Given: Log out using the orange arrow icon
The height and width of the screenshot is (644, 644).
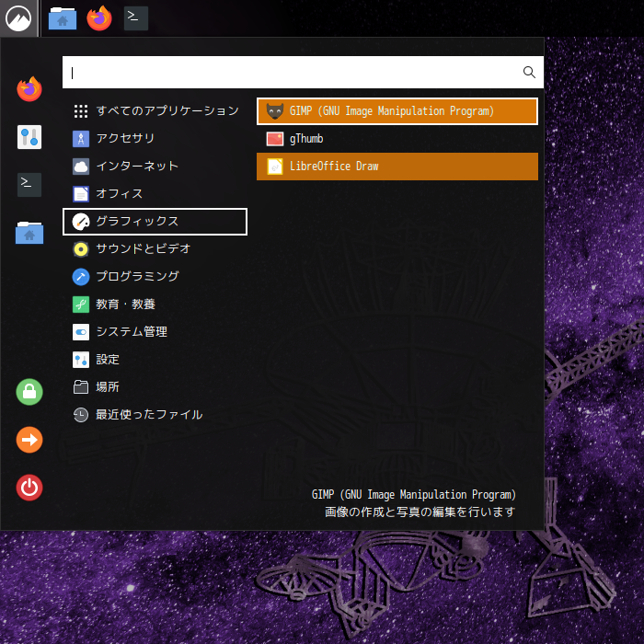Looking at the screenshot, I should click(x=29, y=440).
